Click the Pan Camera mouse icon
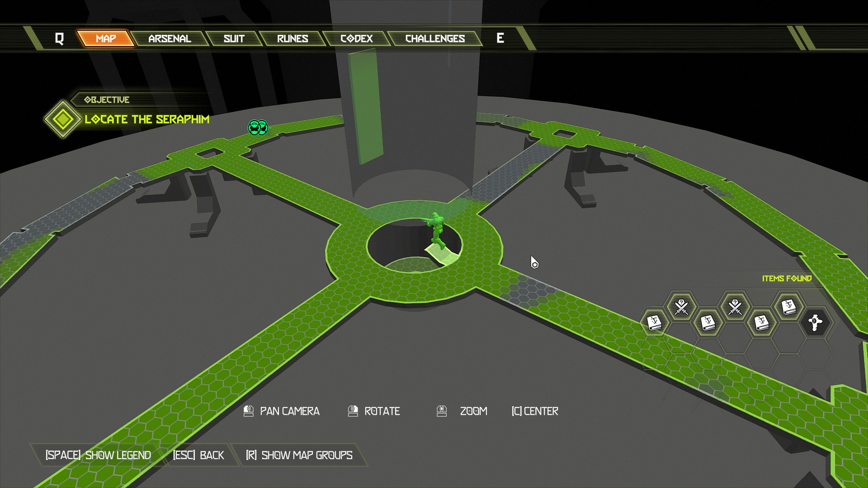The image size is (868, 488). [248, 411]
